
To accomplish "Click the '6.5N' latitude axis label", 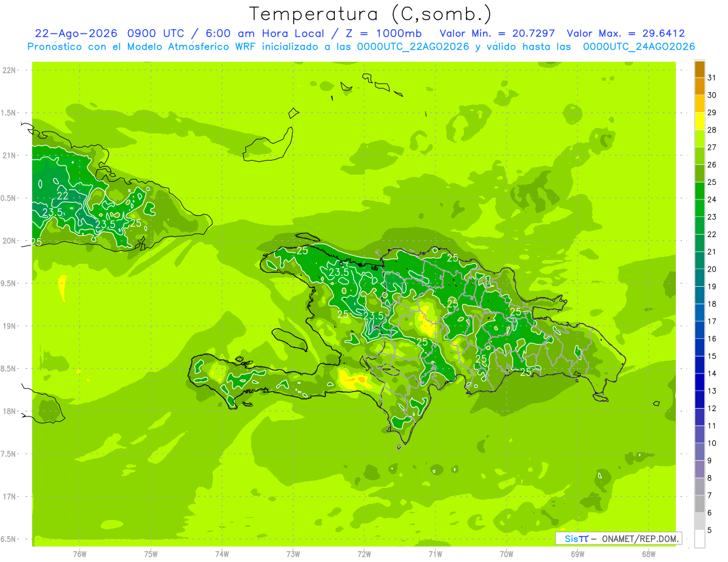I will point(8,539).
